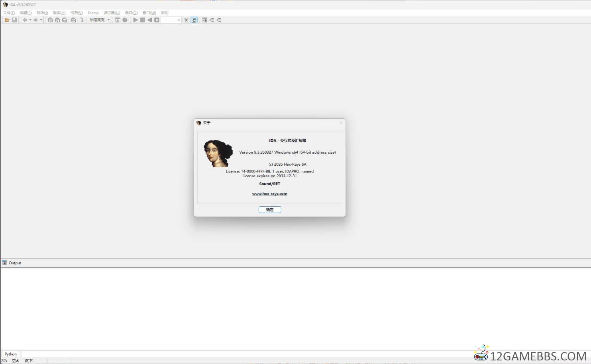Viewport: 591px width, 364px height.
Task: Open the 窗口(W) menu
Action: pyautogui.click(x=149, y=13)
